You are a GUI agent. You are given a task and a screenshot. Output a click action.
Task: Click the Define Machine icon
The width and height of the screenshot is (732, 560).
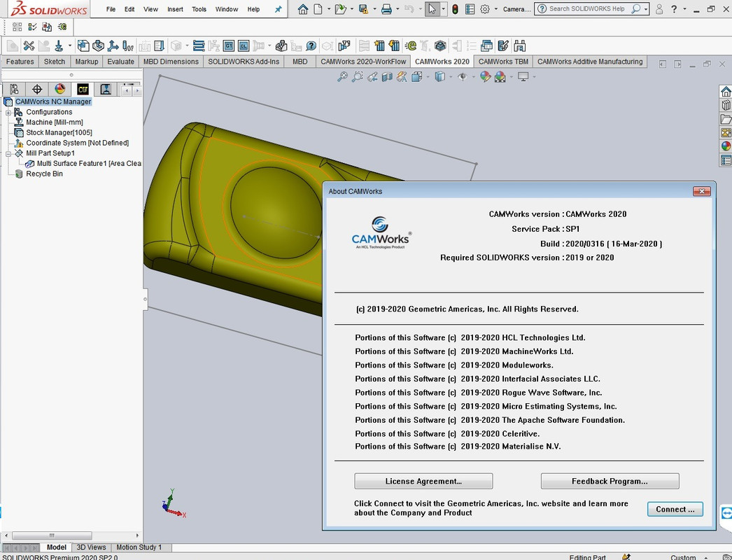click(x=59, y=45)
